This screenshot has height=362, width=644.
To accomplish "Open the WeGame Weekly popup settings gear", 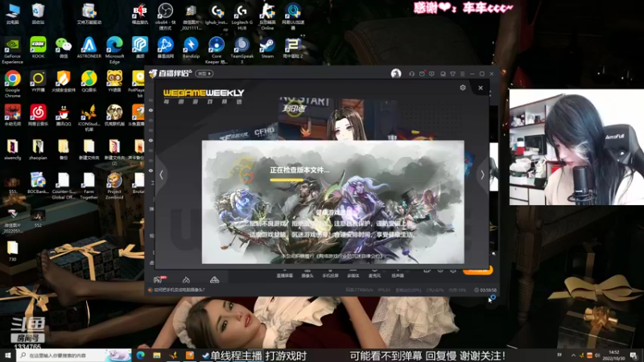I will (x=463, y=88).
